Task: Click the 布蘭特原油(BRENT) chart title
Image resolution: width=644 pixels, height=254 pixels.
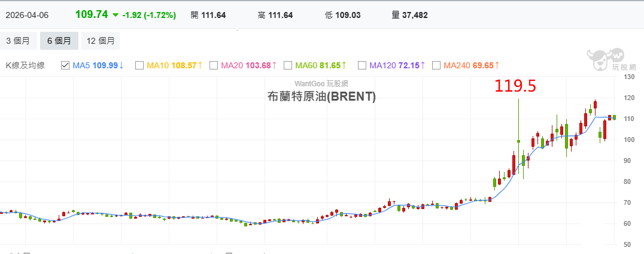Action: coord(321,96)
